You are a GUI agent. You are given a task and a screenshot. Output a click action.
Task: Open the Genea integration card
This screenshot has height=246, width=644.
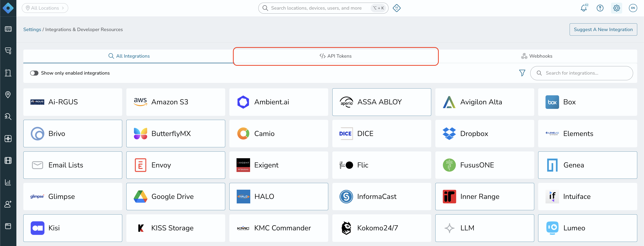(x=588, y=165)
